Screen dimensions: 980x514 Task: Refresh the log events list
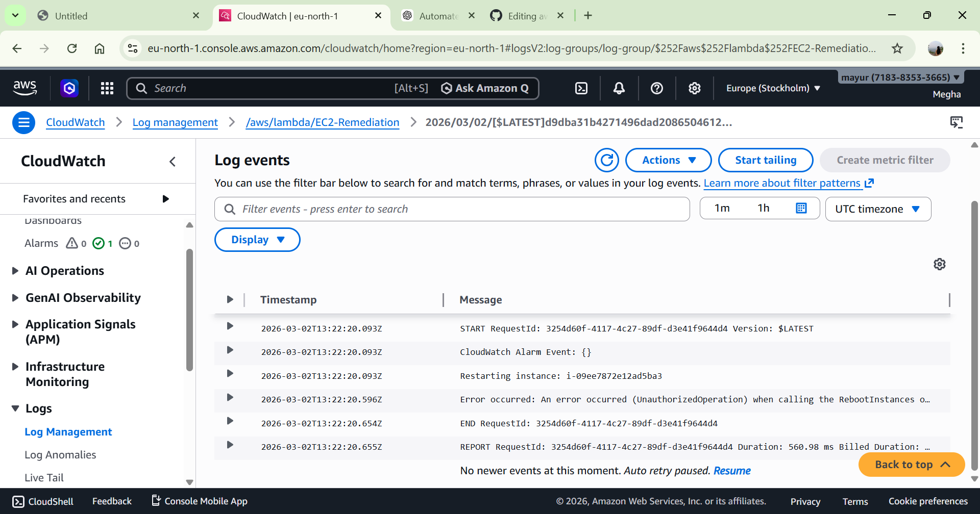pos(607,160)
